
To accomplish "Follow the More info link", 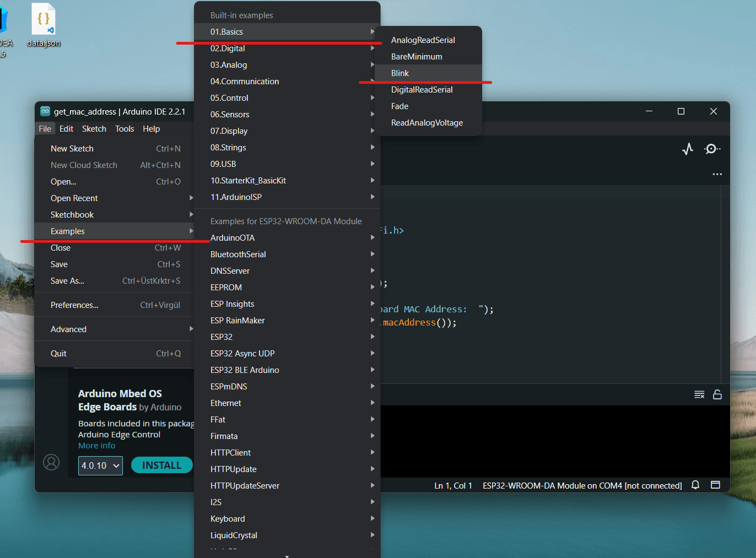I will pyautogui.click(x=97, y=446).
